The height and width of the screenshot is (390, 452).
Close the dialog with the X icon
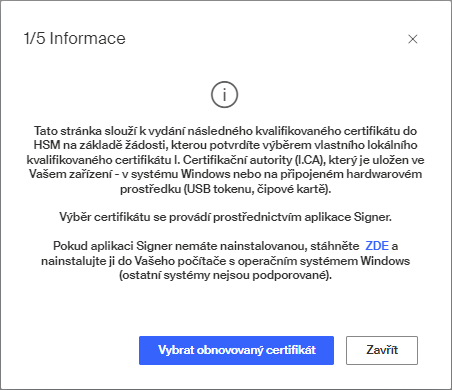pos(413,39)
